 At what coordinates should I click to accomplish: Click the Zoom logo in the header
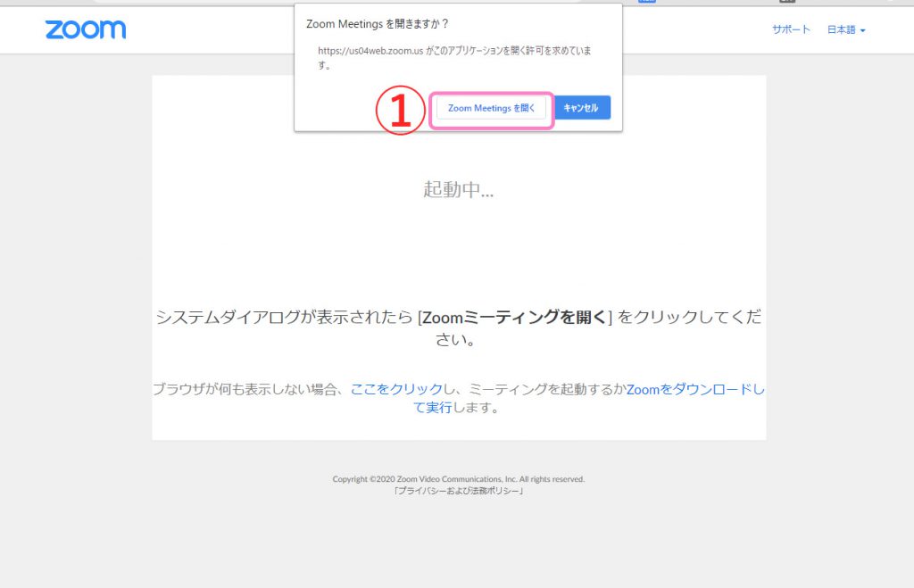click(86, 29)
